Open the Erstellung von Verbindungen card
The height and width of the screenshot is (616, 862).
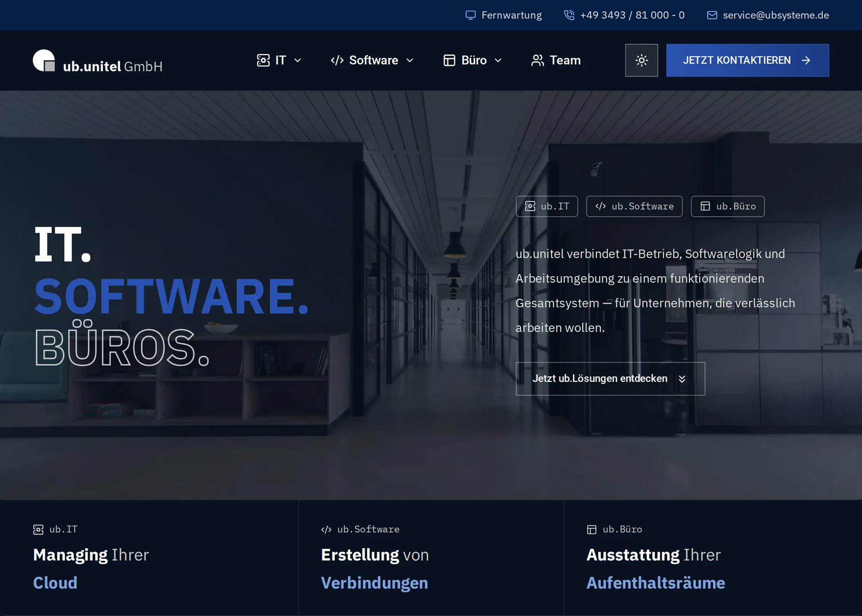pyautogui.click(x=431, y=558)
